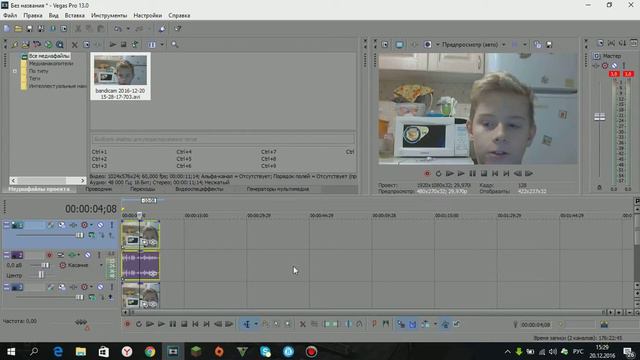
Task: Select the Медианакопители folder in the tree
Action: point(51,63)
